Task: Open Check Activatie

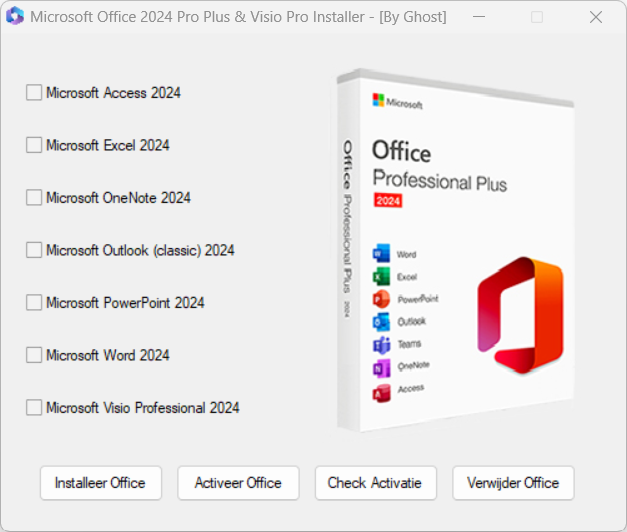Action: tap(375, 483)
